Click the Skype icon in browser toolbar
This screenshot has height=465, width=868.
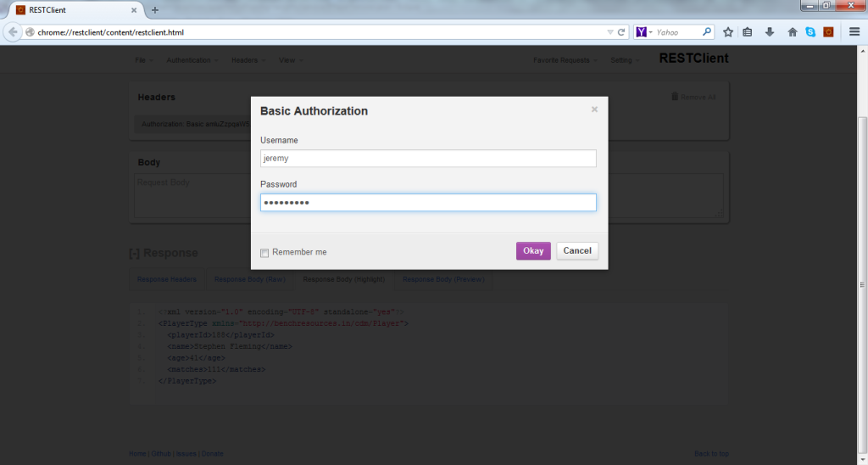[x=810, y=32]
